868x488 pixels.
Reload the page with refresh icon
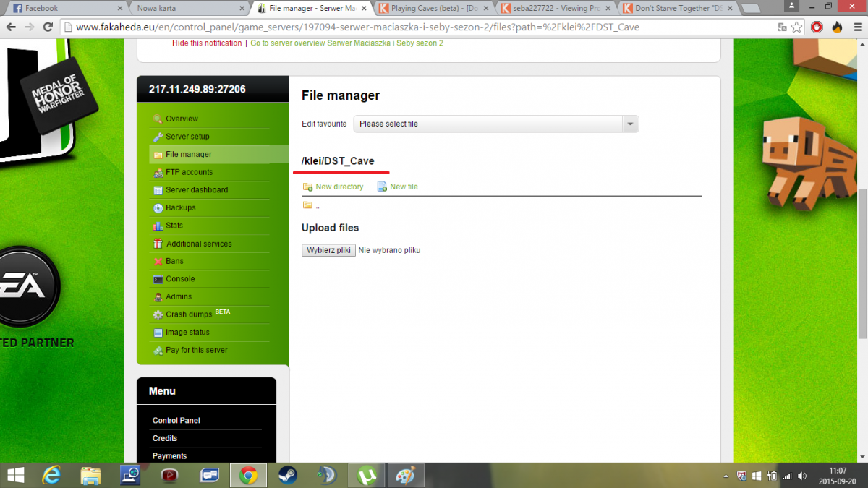tap(48, 27)
